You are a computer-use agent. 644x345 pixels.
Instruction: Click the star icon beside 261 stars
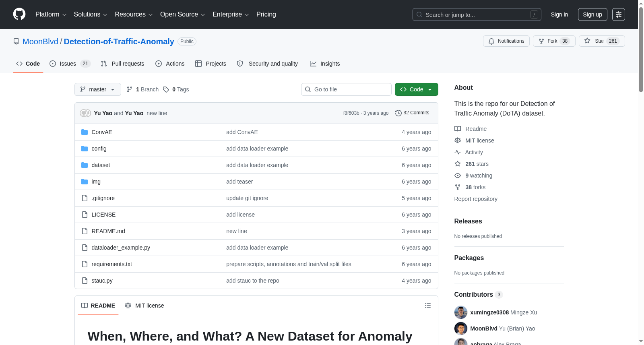(458, 164)
